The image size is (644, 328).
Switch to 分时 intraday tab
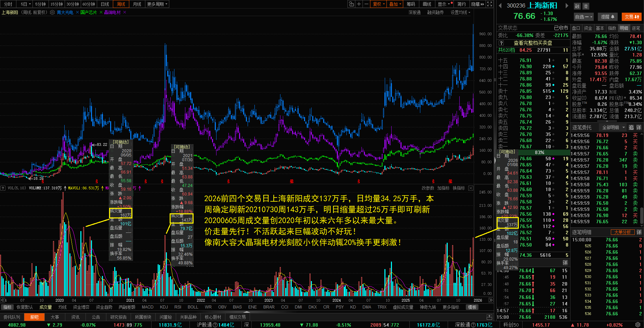pyautogui.click(x=8, y=4)
